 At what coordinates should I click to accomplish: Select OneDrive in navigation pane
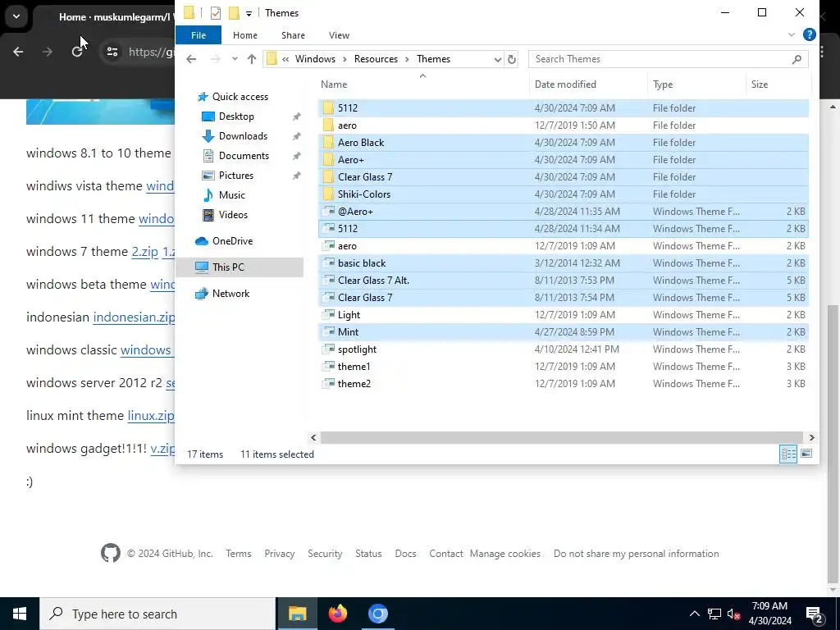tap(232, 241)
